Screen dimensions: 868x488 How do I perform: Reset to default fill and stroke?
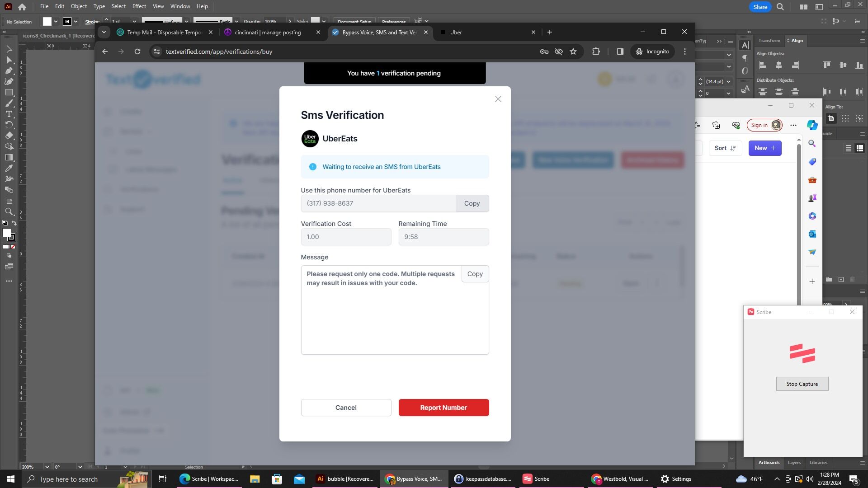5,223
